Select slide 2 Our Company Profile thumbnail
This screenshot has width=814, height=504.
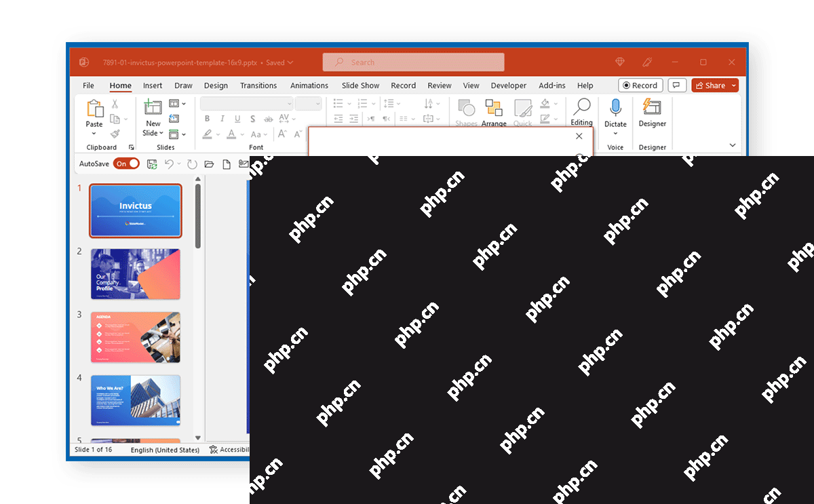point(136,274)
